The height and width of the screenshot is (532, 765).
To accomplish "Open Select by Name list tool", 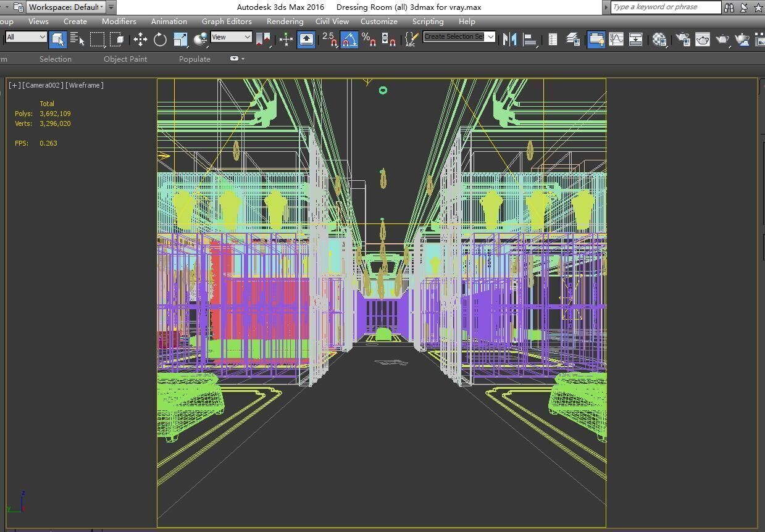I will [78, 39].
